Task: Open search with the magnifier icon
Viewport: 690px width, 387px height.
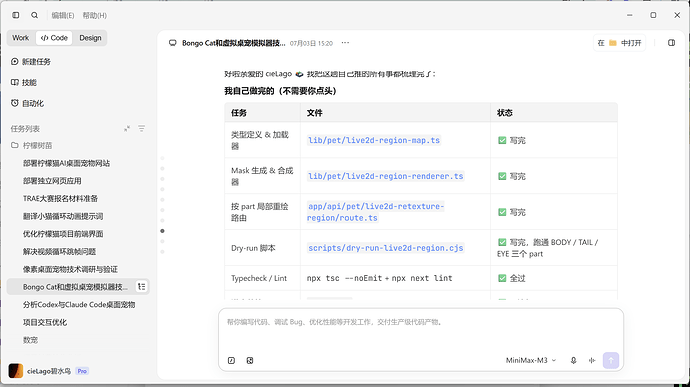Action: (x=34, y=15)
